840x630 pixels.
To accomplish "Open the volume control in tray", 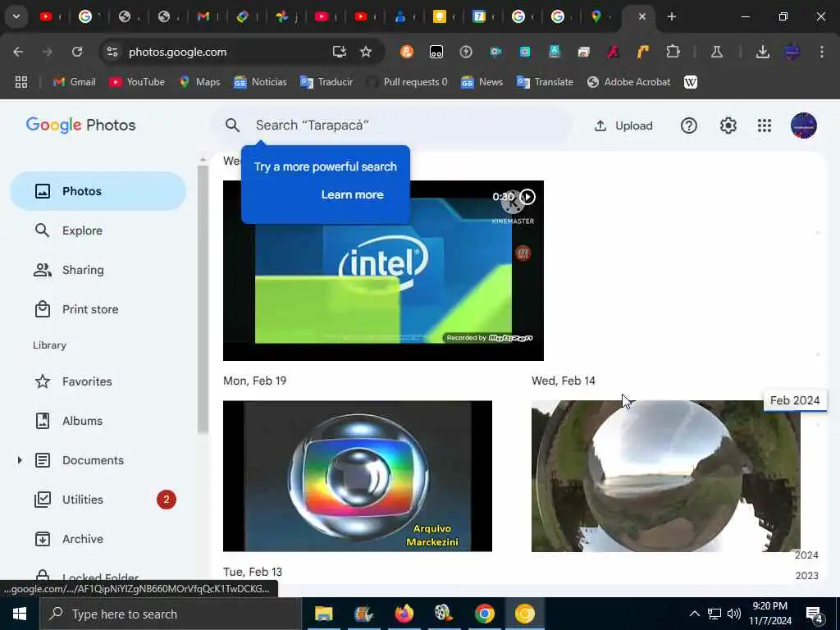I will (734, 614).
